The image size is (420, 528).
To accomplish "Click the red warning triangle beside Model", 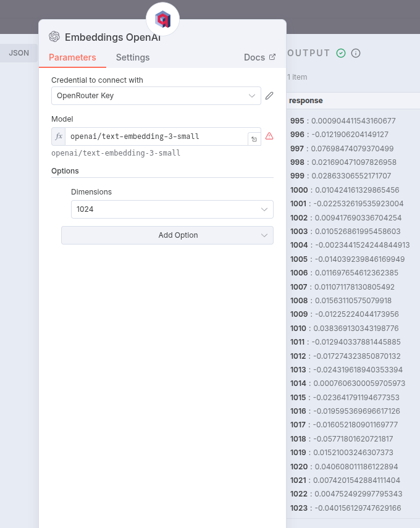I will 269,136.
